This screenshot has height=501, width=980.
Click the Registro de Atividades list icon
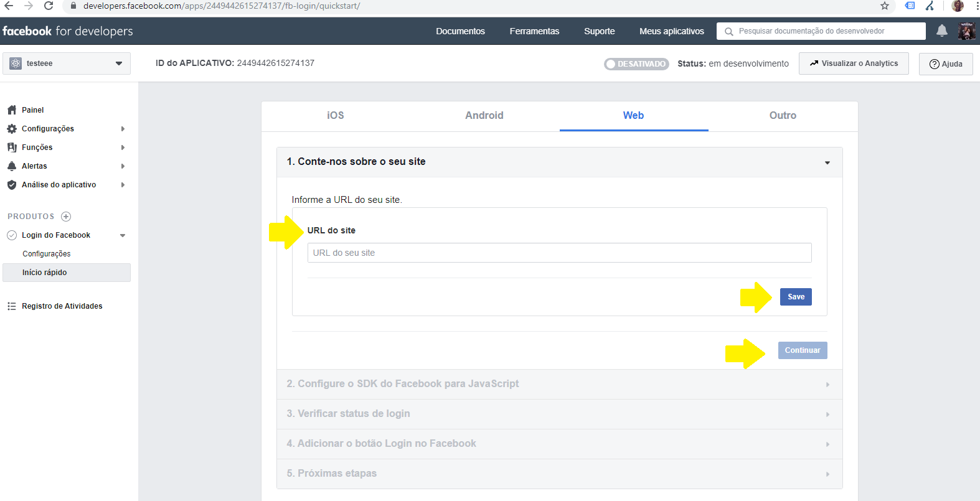(12, 306)
